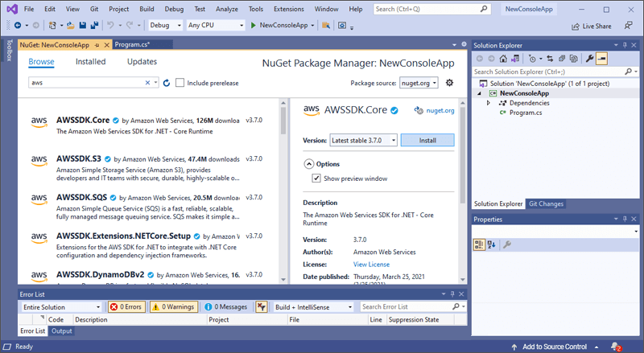Viewport: 644px width, 353px height.
Task: Click the Save floppy disk icon
Action: tap(83, 26)
